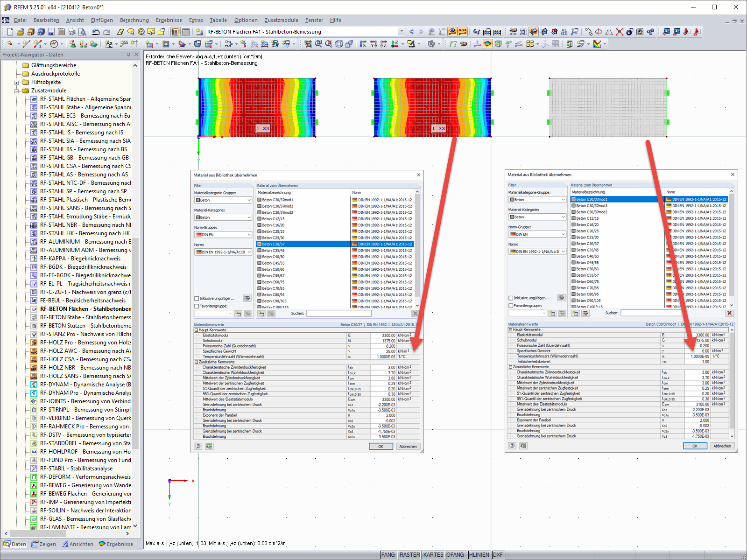Toggle the isobands color surface display icon

pos(488,44)
